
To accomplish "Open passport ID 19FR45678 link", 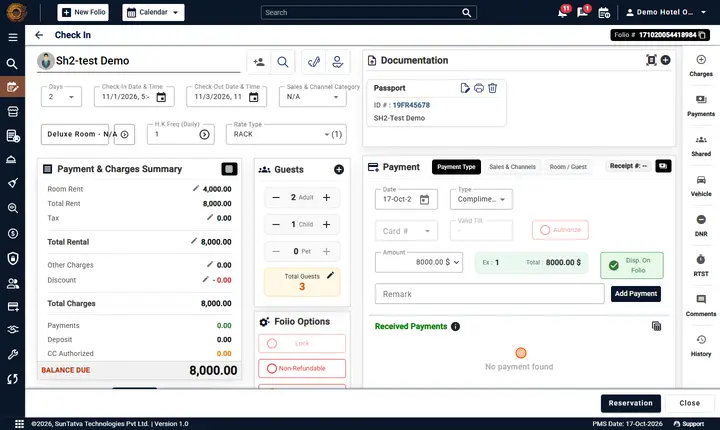I will 411,105.
